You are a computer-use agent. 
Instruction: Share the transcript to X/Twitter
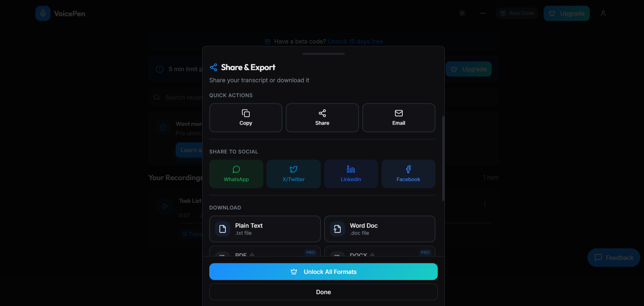294,174
